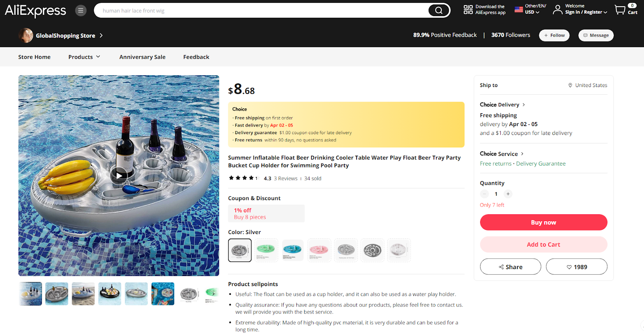The height and width of the screenshot is (334, 644).
Task: Click the GlobalShopping Store avatar
Action: coord(26,35)
